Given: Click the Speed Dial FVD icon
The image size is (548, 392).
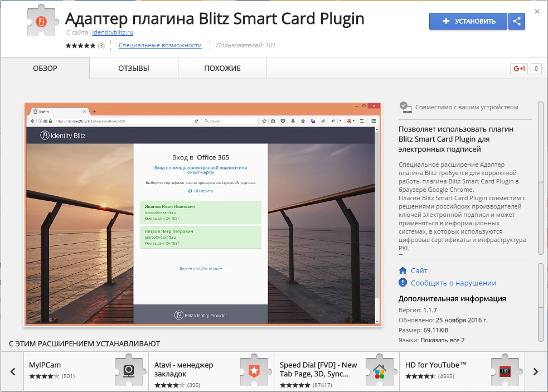Looking at the screenshot, I should (x=380, y=370).
